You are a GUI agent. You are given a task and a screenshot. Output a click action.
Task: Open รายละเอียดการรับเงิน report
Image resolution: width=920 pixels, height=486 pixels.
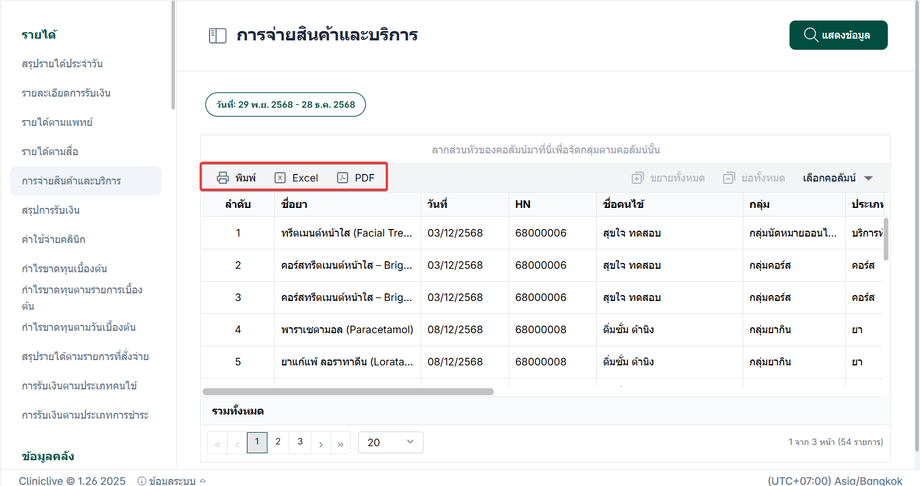(x=66, y=93)
